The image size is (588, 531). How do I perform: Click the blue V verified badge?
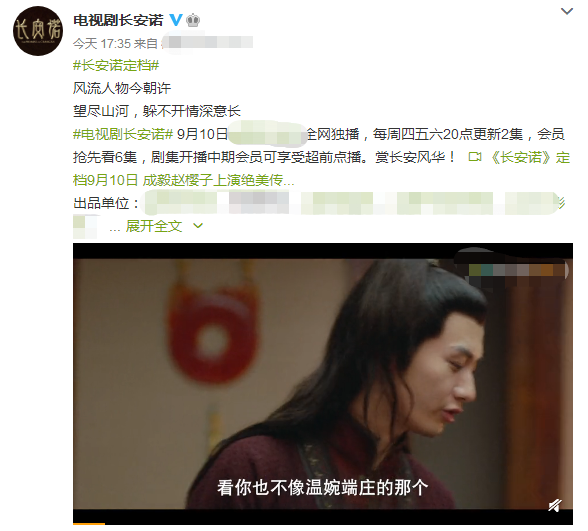click(x=176, y=20)
